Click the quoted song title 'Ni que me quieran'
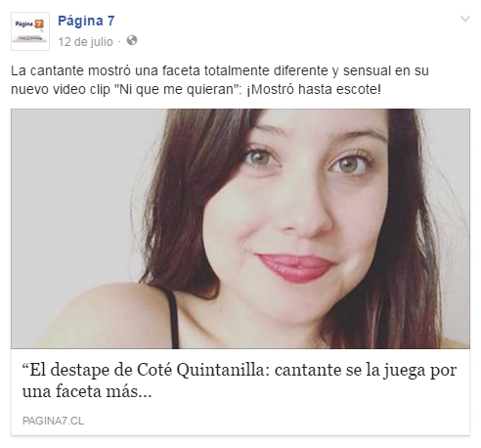The height and width of the screenshot is (448, 481). [174, 89]
